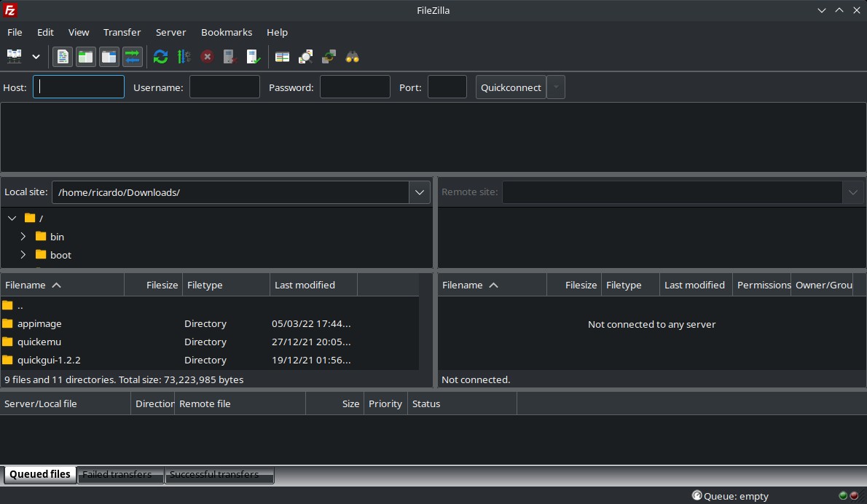Viewport: 867px width, 504px height.
Task: Toggle synchronized browsing icon
Action: (329, 56)
